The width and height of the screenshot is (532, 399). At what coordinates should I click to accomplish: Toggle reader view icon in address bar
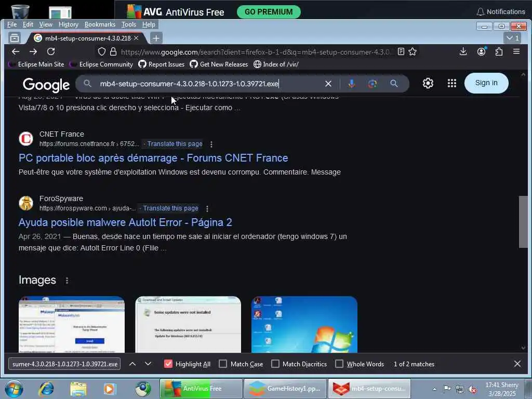point(401,51)
